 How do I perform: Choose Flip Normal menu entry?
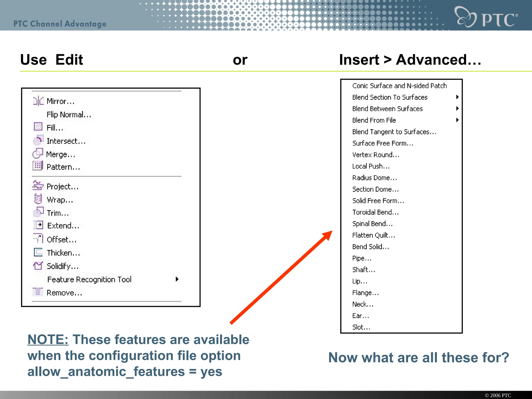click(x=69, y=115)
